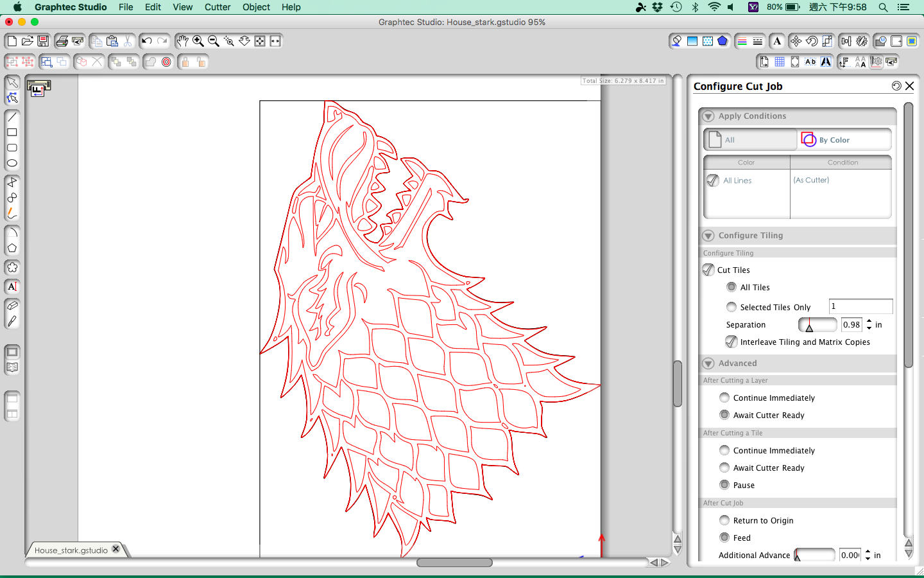
Task: Collapse the Configure Tiling section
Action: 708,236
